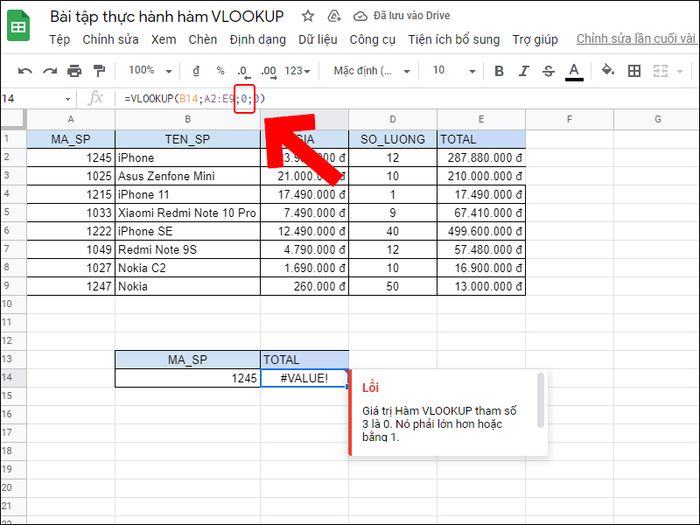The width and height of the screenshot is (700, 525).
Task: Open the Trợ giúp menu
Action: coord(535,39)
